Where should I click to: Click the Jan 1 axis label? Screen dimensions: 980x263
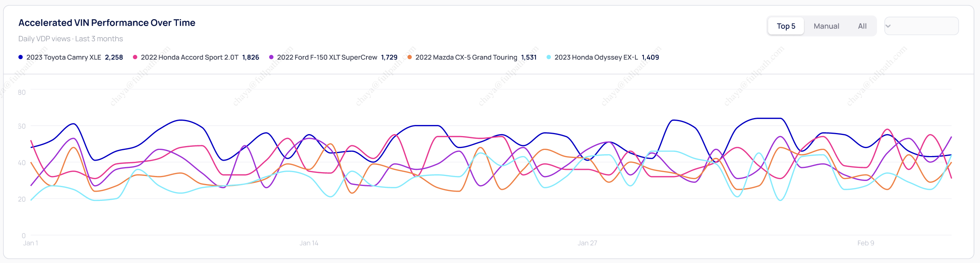point(30,243)
